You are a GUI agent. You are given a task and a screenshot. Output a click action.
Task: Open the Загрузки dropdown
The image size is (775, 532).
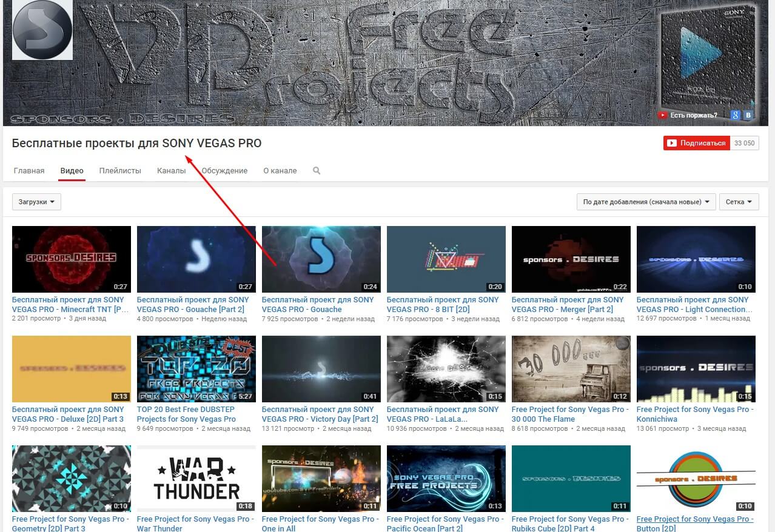coord(36,202)
